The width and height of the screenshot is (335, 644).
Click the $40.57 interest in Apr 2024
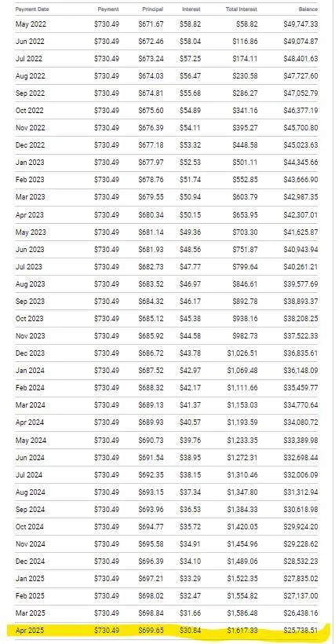pos(191,423)
